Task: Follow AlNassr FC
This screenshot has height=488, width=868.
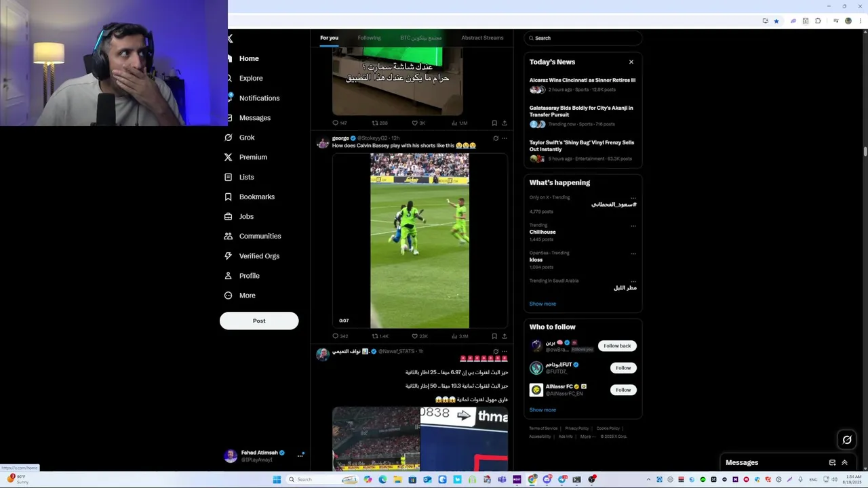Action: [623, 390]
